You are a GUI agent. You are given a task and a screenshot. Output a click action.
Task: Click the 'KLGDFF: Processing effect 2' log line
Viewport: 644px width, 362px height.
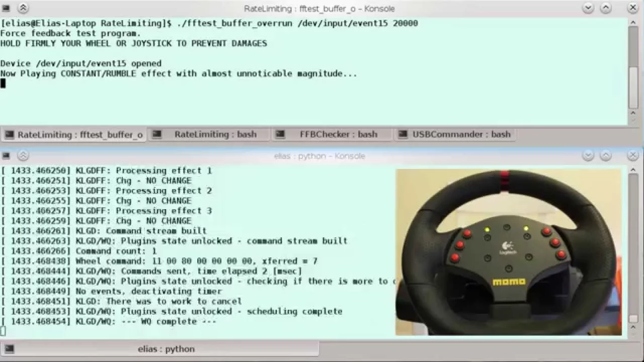pyautogui.click(x=106, y=191)
